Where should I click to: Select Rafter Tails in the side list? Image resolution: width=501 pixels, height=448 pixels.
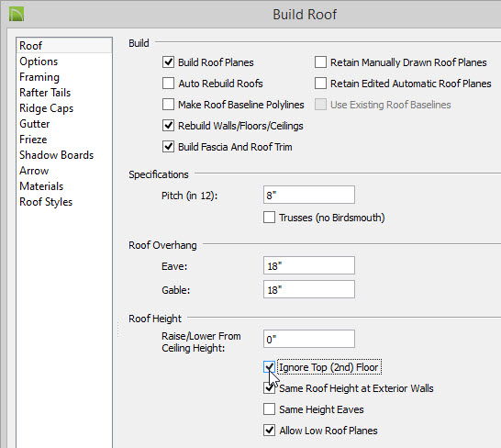coord(45,93)
